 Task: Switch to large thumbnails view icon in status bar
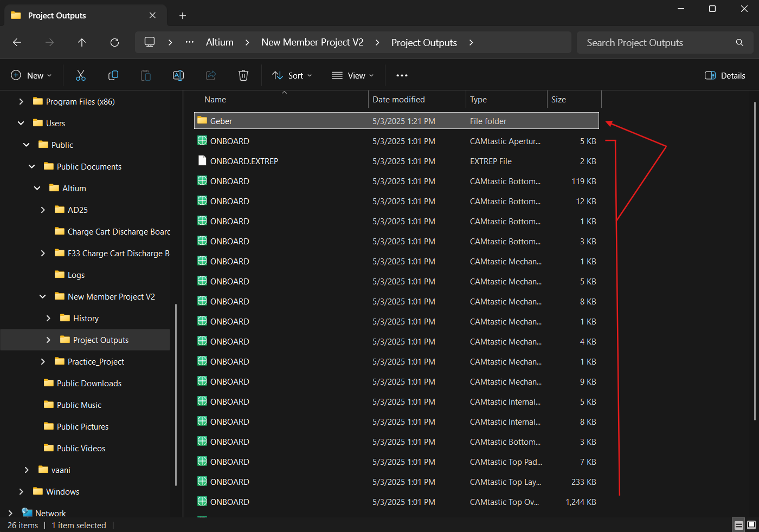[x=751, y=525]
